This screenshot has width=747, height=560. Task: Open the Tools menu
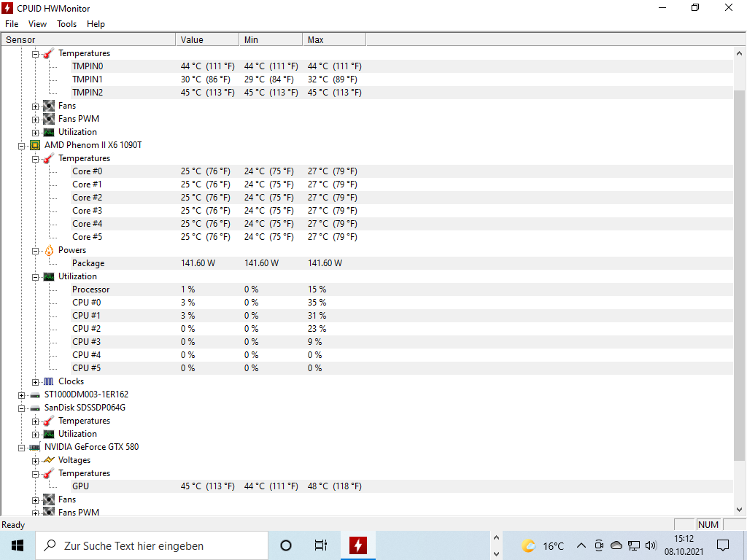pos(66,24)
